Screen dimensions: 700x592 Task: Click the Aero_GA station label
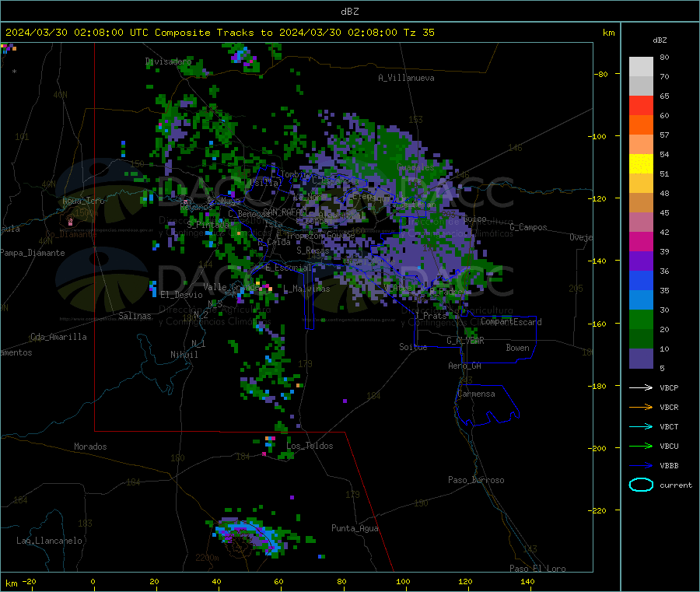pyautogui.click(x=464, y=366)
